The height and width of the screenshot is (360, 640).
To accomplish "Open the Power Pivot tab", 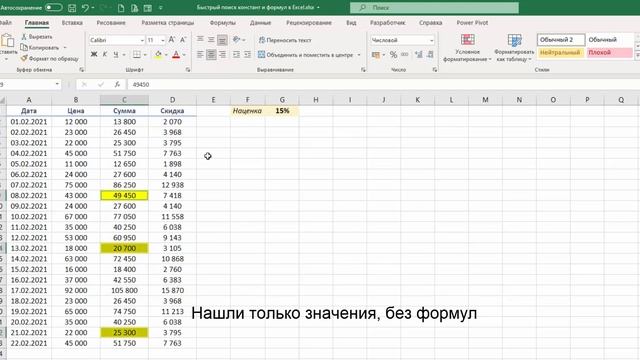I will [x=472, y=23].
